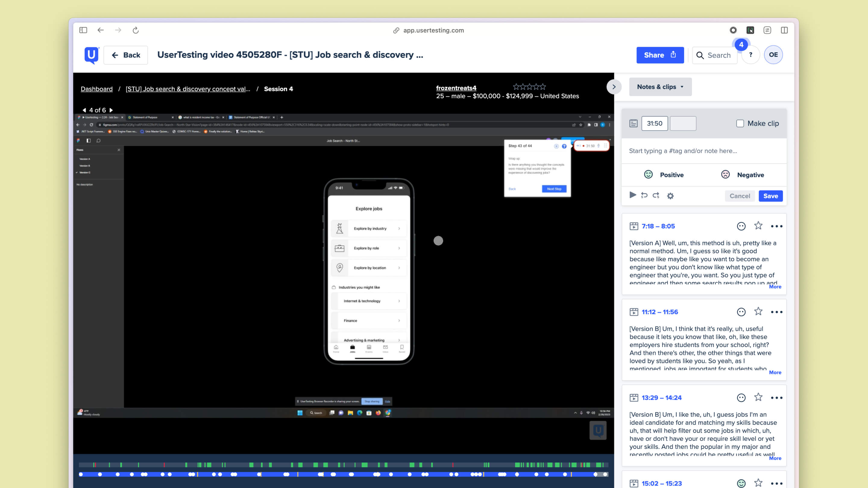Image resolution: width=868 pixels, height=488 pixels.
Task: Click the video playback scrubber timeline
Action: pos(343,474)
